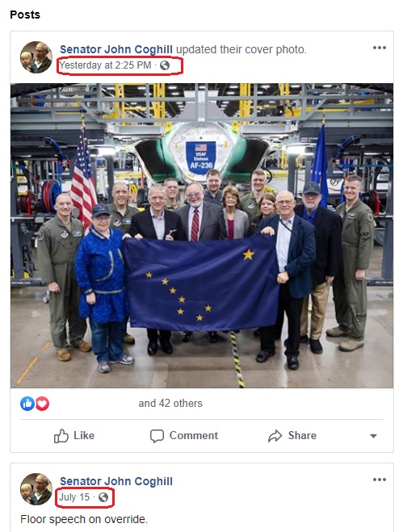The image size is (403, 532).
Task: Click the globe privacy icon beside July 15
Action: pos(103,497)
